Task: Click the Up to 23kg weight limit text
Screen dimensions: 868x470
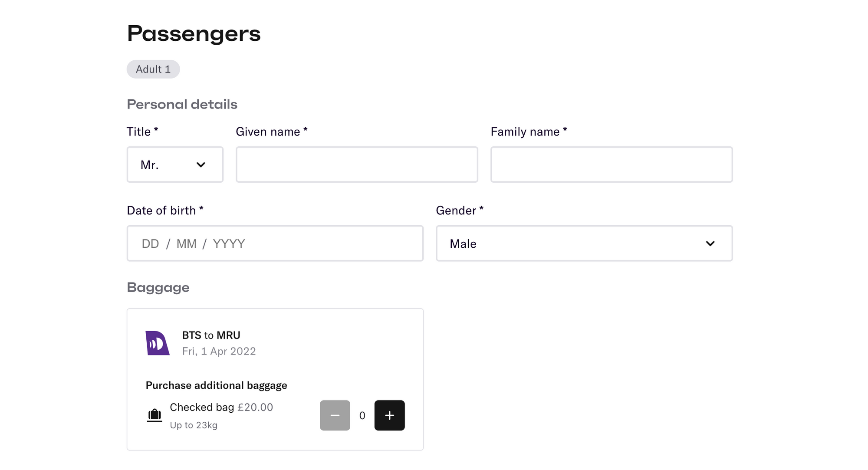Action: 193,425
